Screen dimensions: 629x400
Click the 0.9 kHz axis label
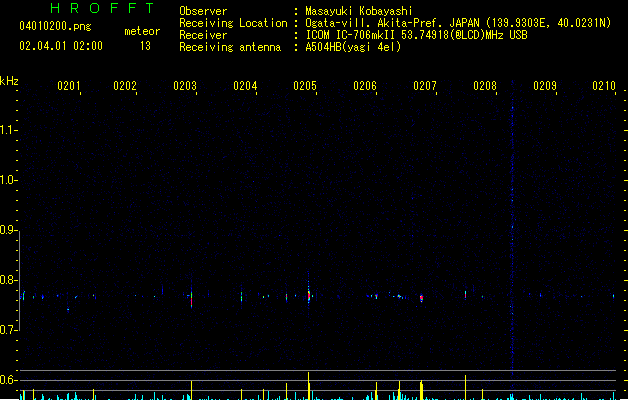(7, 230)
